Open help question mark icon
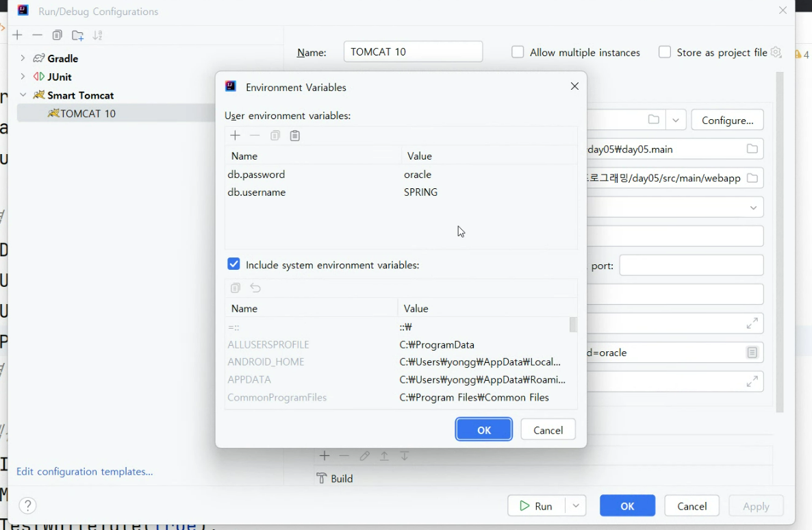Viewport: 812px width, 530px height. click(x=27, y=505)
